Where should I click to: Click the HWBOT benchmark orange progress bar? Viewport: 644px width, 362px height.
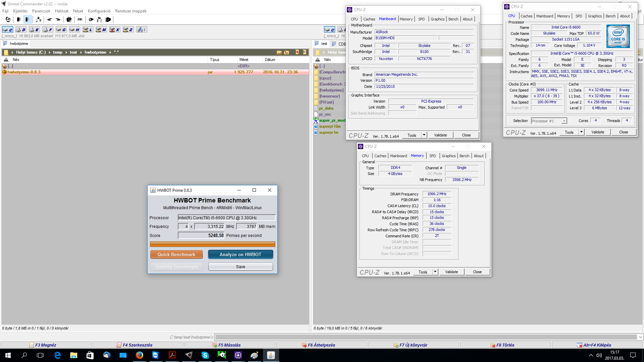(212, 244)
